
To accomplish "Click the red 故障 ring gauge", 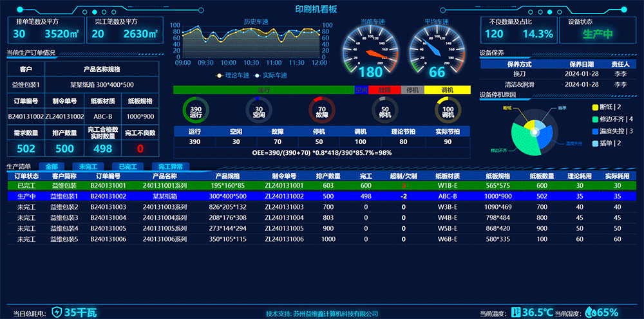I will [x=322, y=111].
